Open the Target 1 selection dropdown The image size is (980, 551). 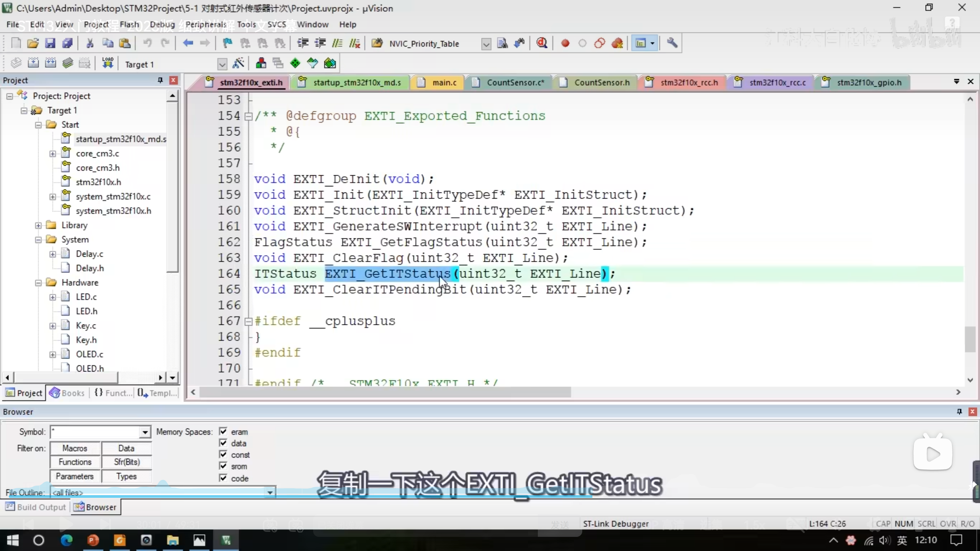(x=222, y=64)
